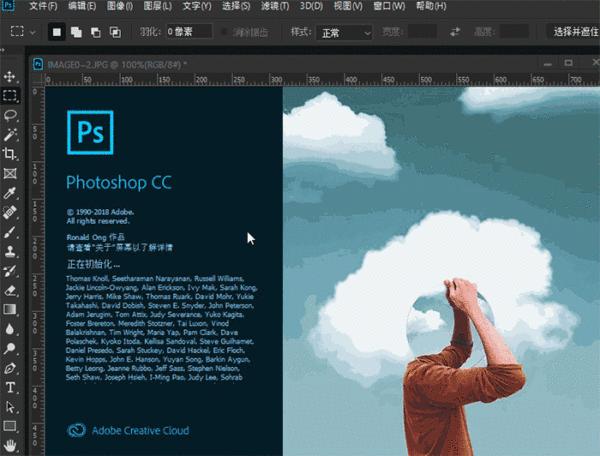This screenshot has height=456, width=600.
Task: Select the Pen tool
Action: click(10, 368)
